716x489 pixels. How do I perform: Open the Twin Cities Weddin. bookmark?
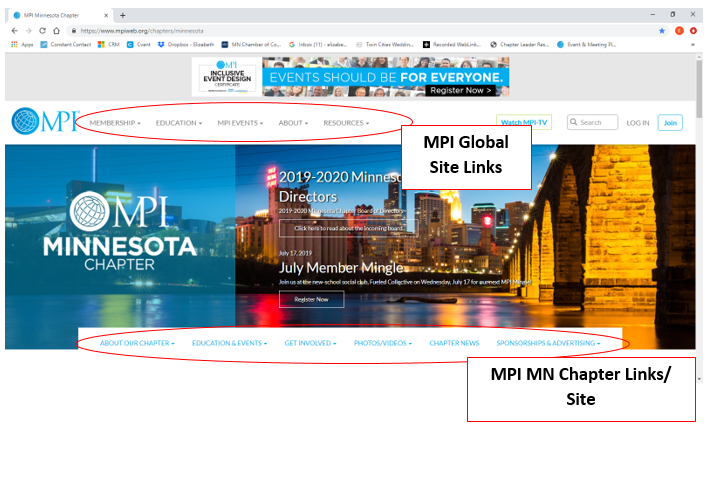point(385,44)
